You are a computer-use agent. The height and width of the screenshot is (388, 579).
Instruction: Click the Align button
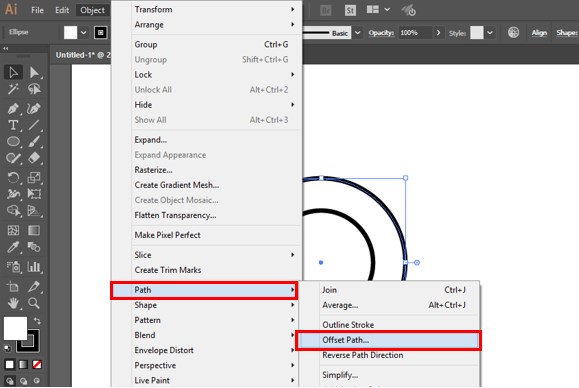tap(539, 33)
